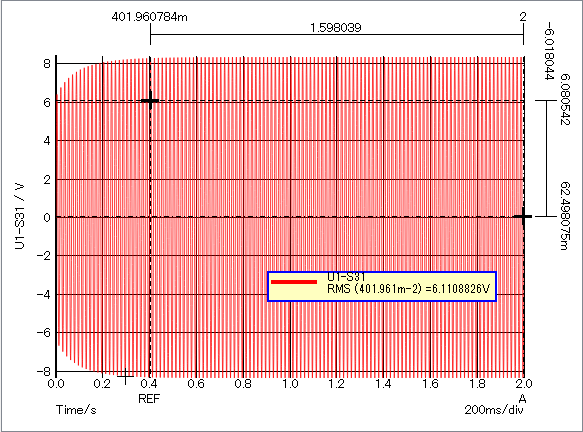The width and height of the screenshot is (583, 432).
Task: Click the -6.018044 difference readout
Action: pyautogui.click(x=549, y=51)
